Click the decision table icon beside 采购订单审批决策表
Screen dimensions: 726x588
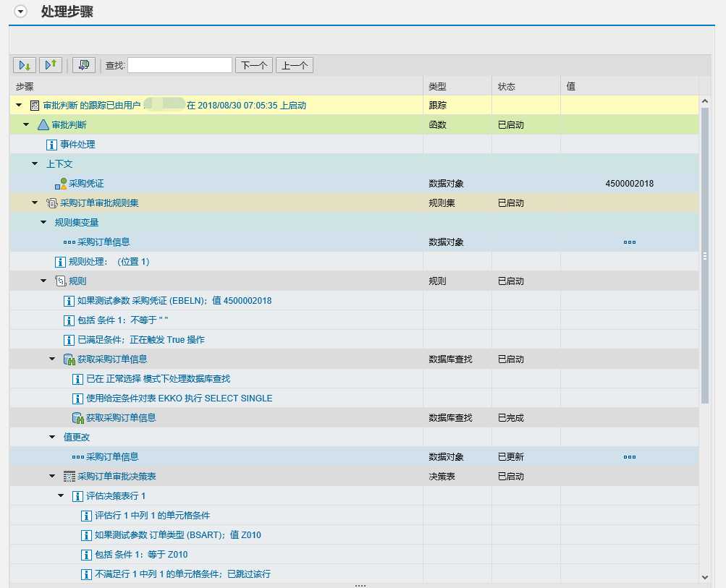(69, 477)
